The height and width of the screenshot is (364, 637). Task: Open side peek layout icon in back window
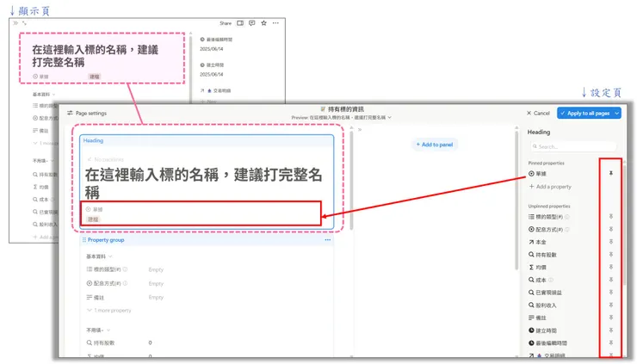click(x=240, y=23)
